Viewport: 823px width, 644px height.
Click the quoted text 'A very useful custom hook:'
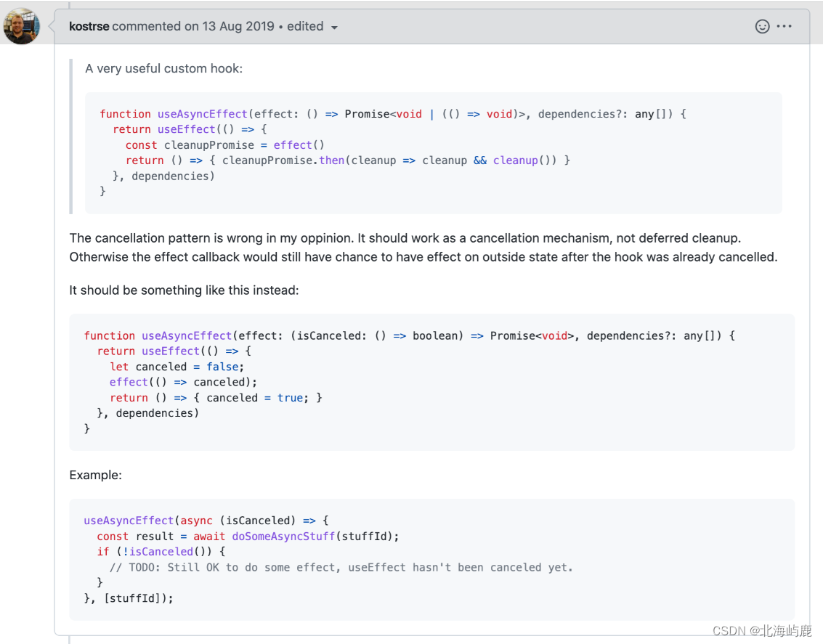coord(163,68)
